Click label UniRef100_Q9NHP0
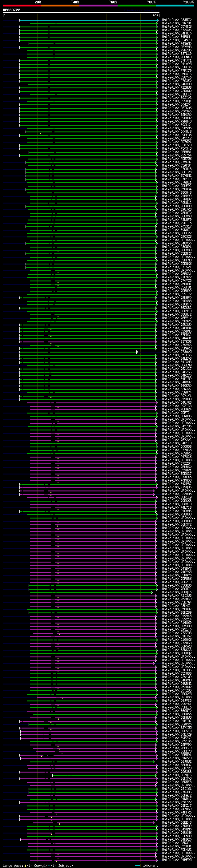The image size is (197, 868). pyautogui.click(x=177, y=297)
